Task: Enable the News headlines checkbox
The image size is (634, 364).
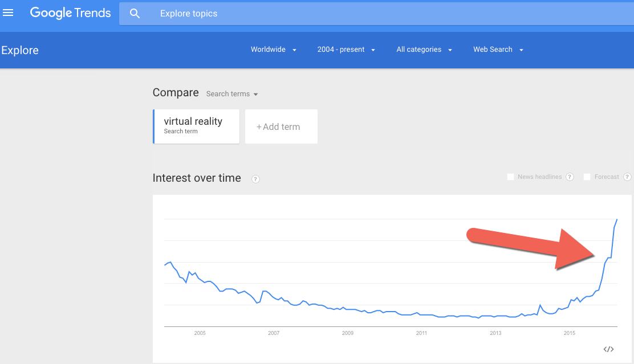Action: pos(510,177)
